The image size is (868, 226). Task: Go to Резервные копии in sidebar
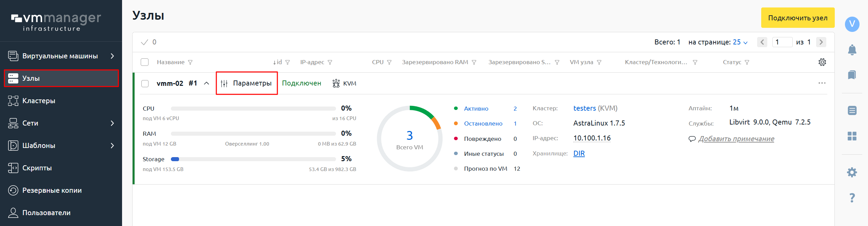52,190
